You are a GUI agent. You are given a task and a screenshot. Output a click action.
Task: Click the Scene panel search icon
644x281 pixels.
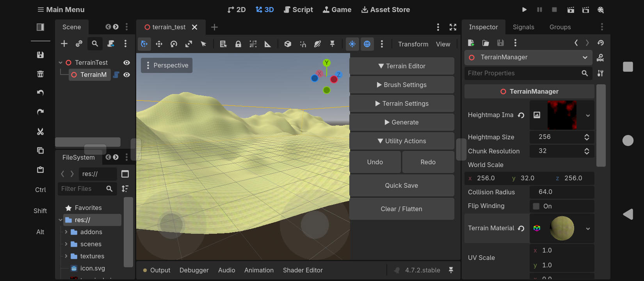95,44
